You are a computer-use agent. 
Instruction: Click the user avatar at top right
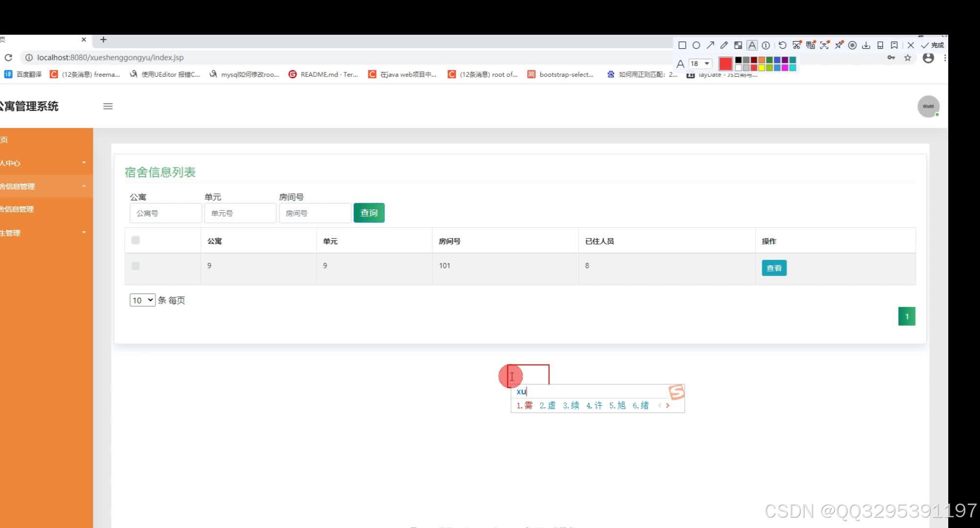pyautogui.click(x=928, y=107)
